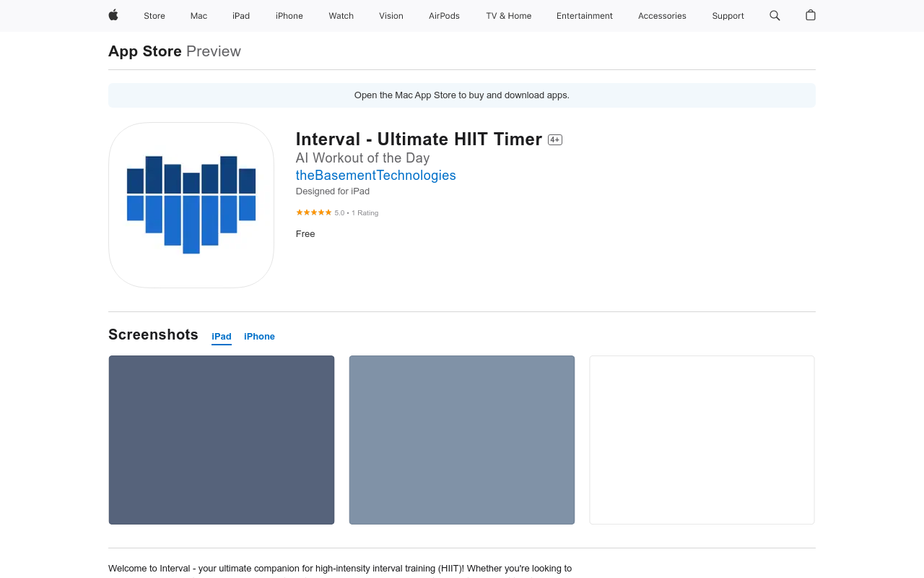Viewport: 924px width, 578px height.
Task: Open the Store menu
Action: pyautogui.click(x=154, y=16)
